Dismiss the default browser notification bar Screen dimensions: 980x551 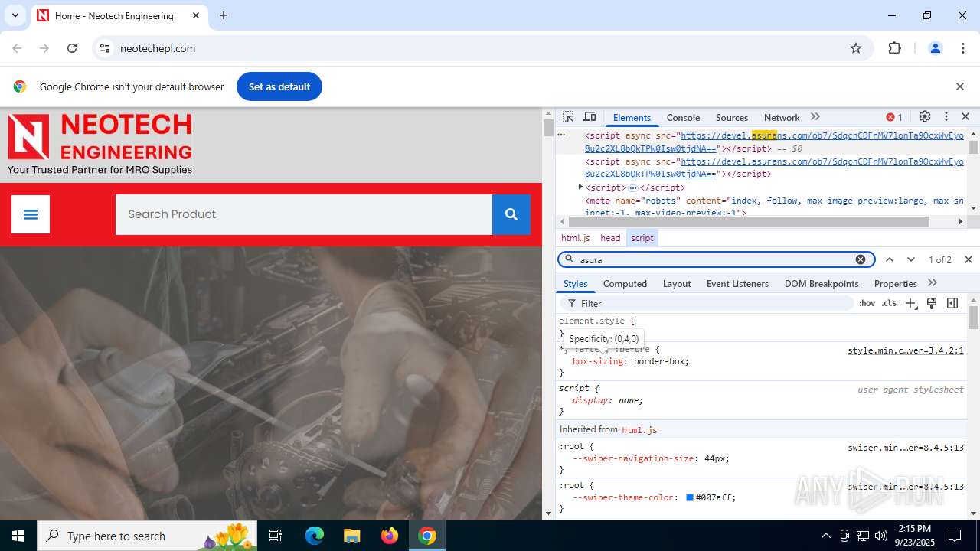(x=960, y=86)
